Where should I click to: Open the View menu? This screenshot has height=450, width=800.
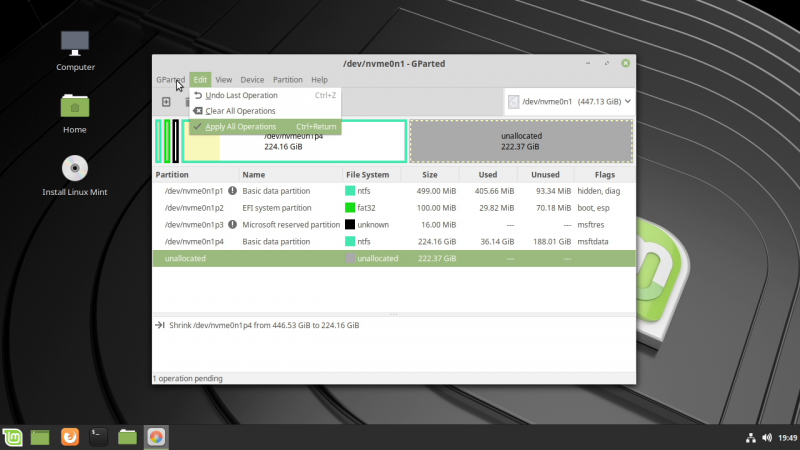(223, 80)
